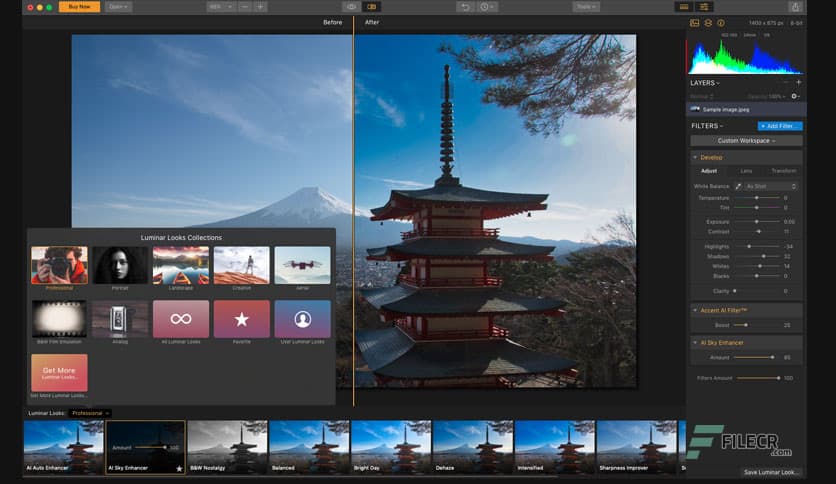Viewport: 836px width, 484px height.
Task: Apply the Dehaze look
Action: (473, 447)
